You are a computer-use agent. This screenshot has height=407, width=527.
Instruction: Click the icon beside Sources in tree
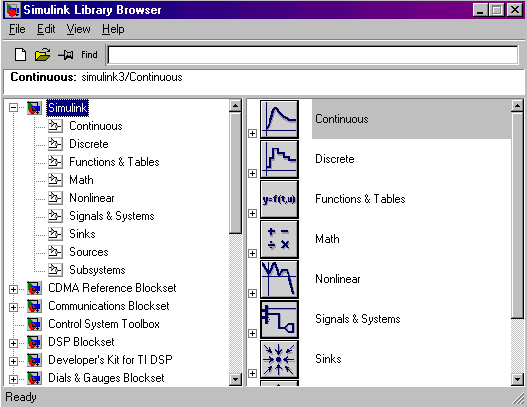tap(55, 252)
